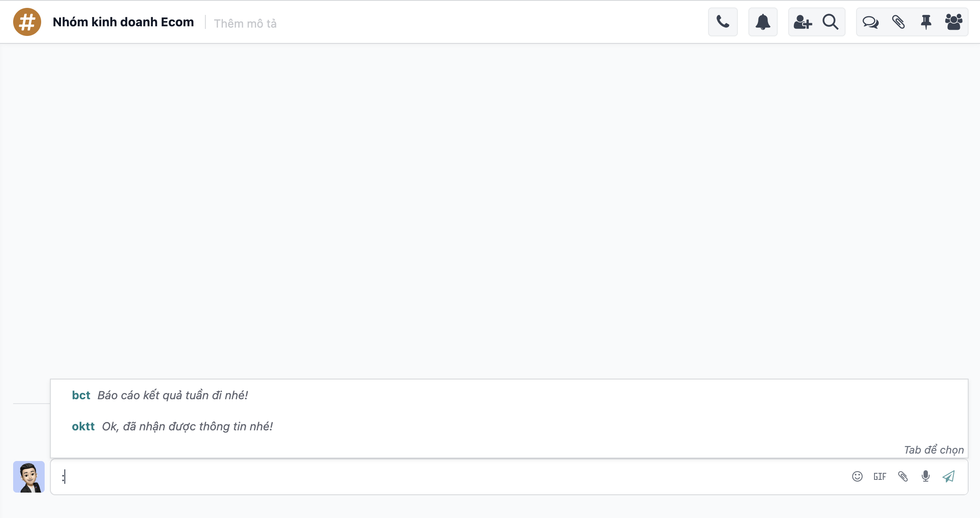This screenshot has height=518, width=980.
Task: Open threads via the speech bubbles icon
Action: pyautogui.click(x=871, y=22)
